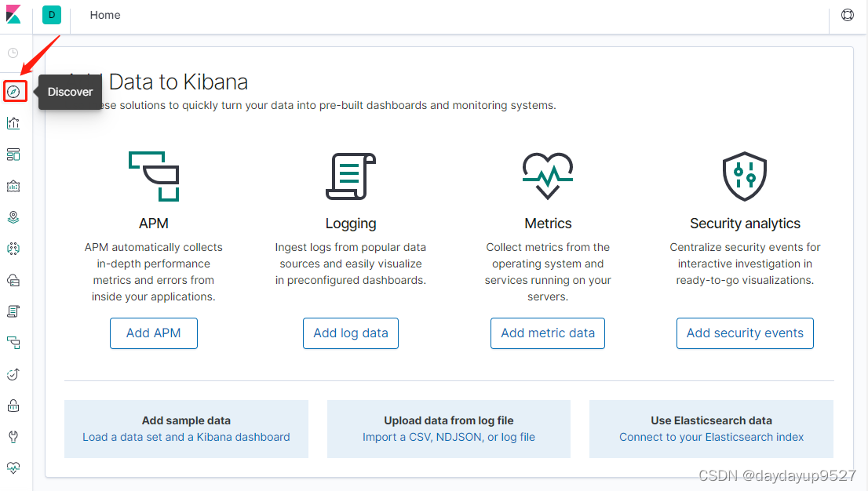The image size is (868, 491).
Task: Open Logs icon in sidebar
Action: [x=13, y=311]
